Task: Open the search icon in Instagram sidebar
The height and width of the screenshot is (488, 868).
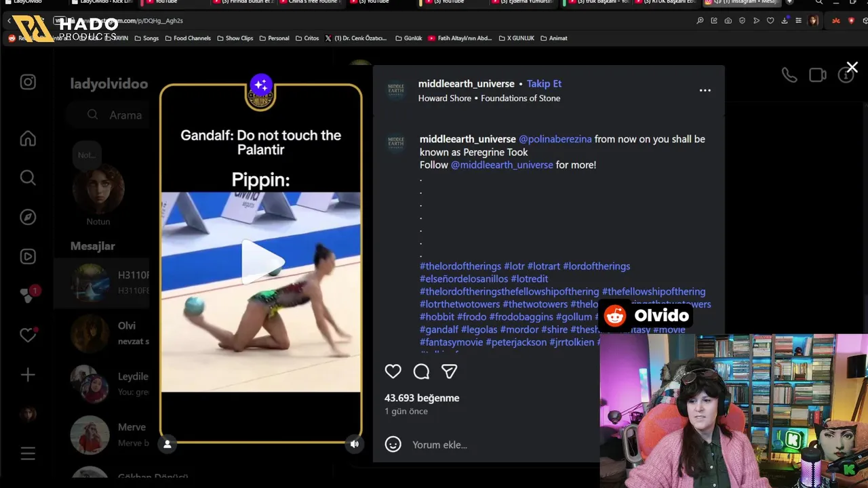Action: tap(28, 178)
